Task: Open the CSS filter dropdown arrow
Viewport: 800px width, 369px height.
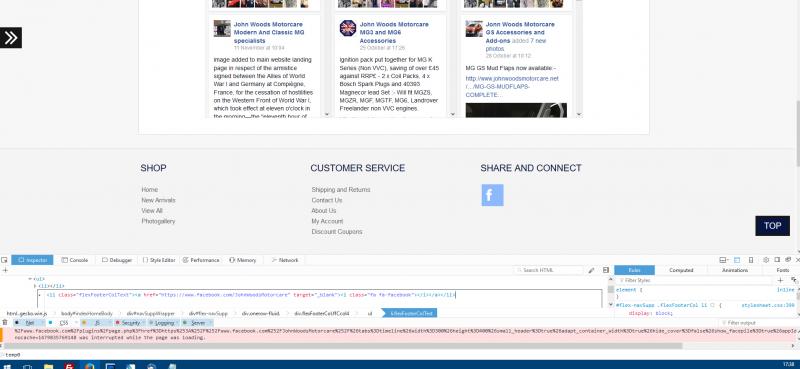Action: 76,323
